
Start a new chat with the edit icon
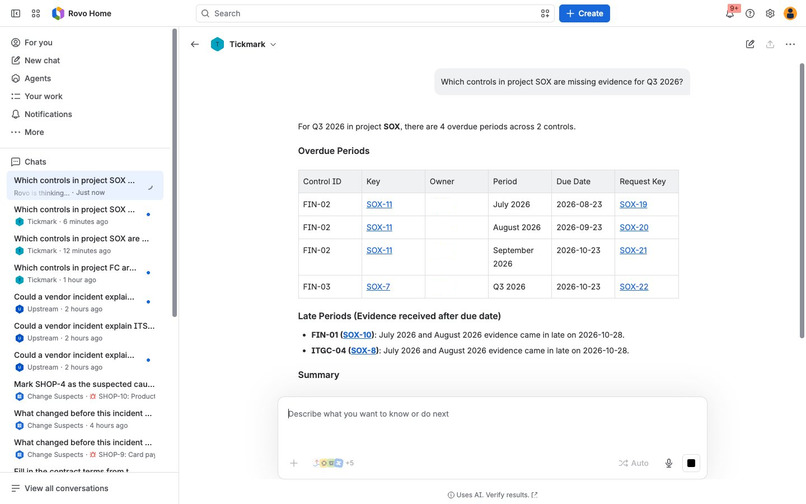pos(750,44)
